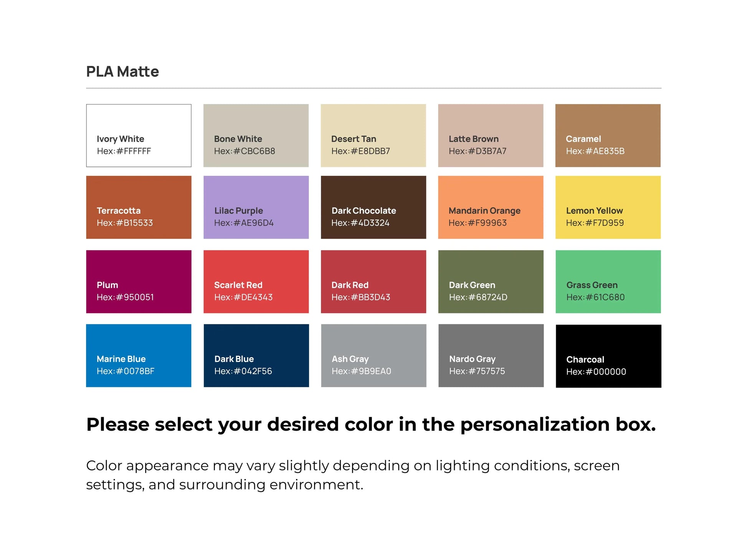The height and width of the screenshot is (560, 747).
Task: Select the Caramel color swatch
Action: pos(608,135)
